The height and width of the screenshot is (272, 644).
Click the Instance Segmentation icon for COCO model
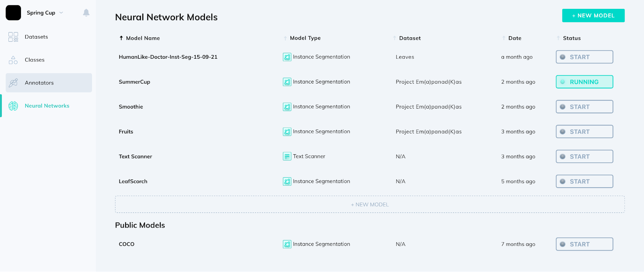click(287, 244)
